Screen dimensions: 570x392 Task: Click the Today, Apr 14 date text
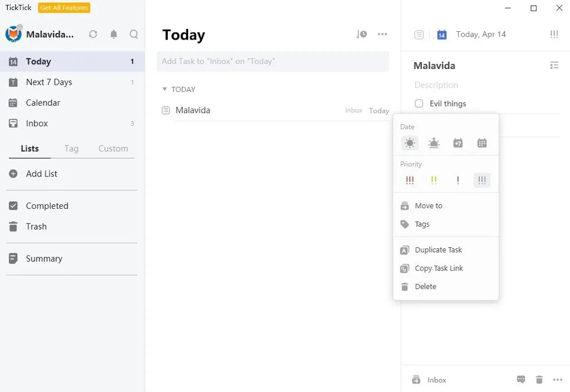click(x=481, y=34)
